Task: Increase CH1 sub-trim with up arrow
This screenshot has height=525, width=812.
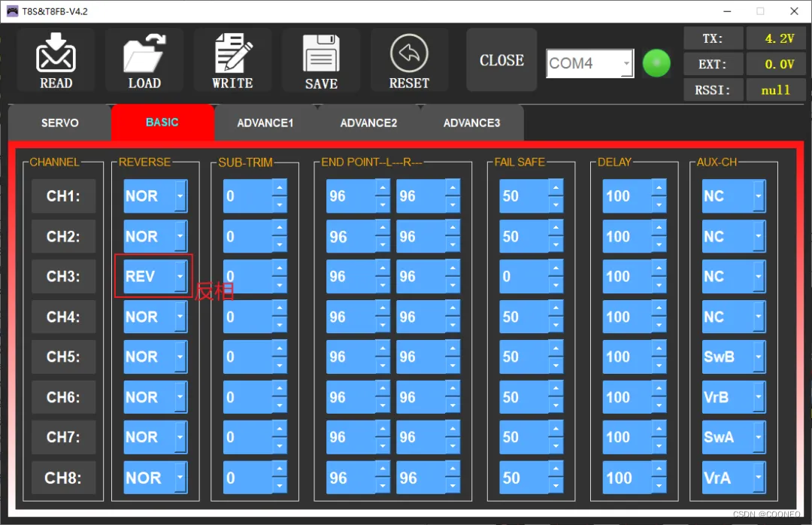Action: coord(280,187)
